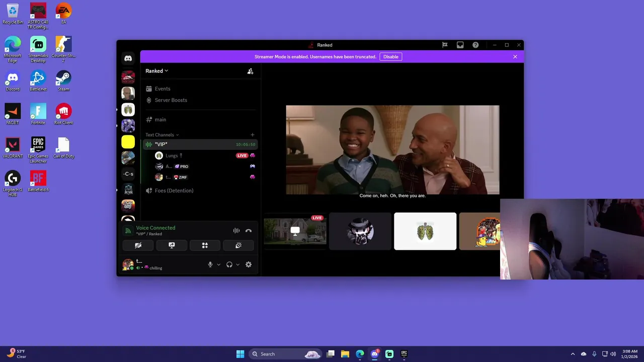Click the LIVE badge next to Lungs

coord(242,155)
